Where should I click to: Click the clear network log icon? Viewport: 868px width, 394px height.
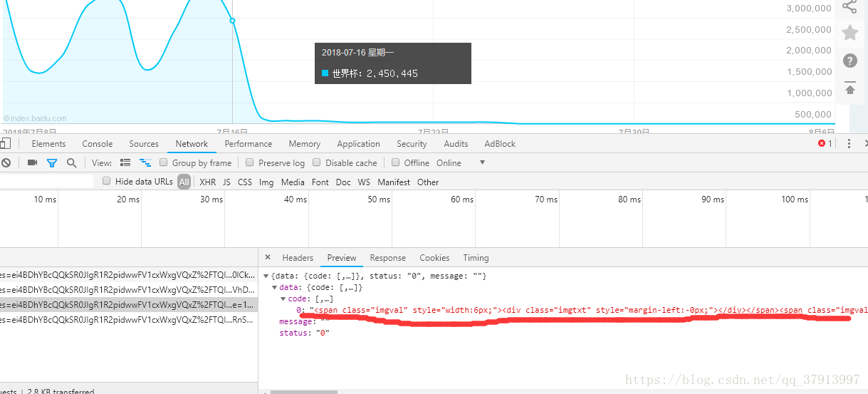[x=6, y=163]
